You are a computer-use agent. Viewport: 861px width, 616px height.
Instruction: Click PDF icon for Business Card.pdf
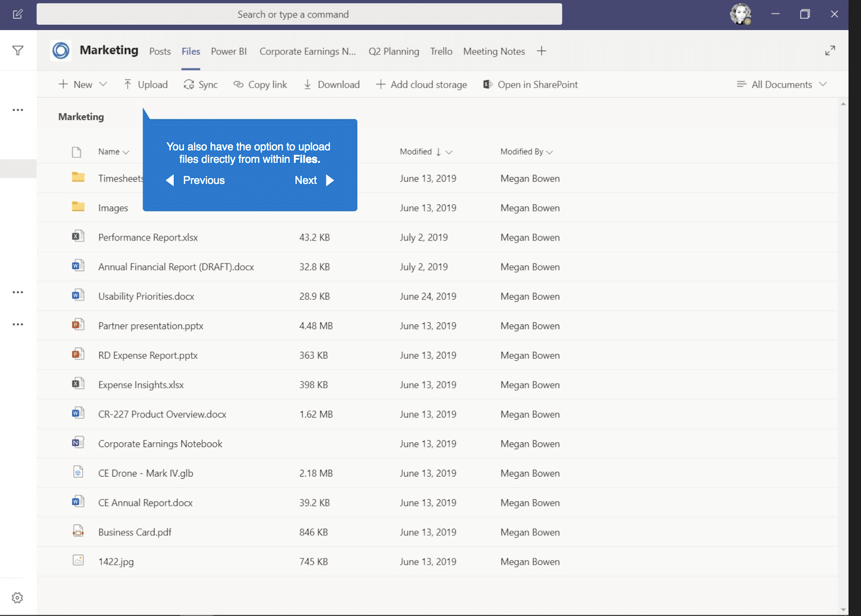[x=78, y=531]
